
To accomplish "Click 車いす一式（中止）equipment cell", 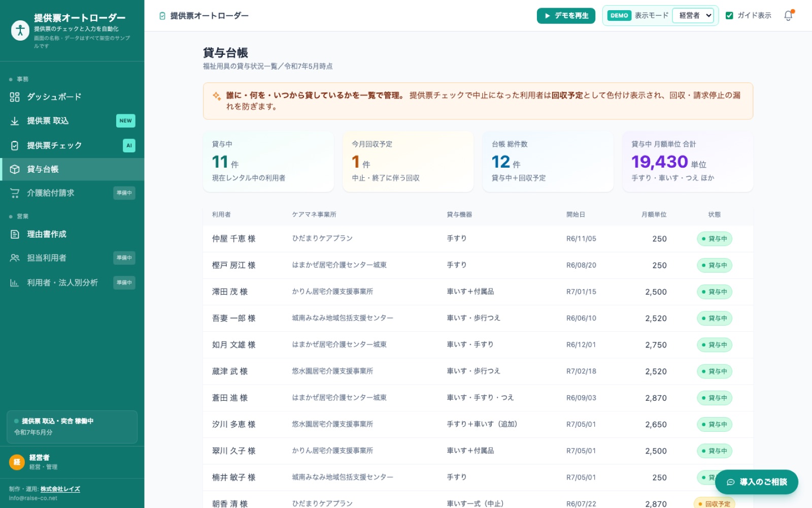I will (475, 504).
